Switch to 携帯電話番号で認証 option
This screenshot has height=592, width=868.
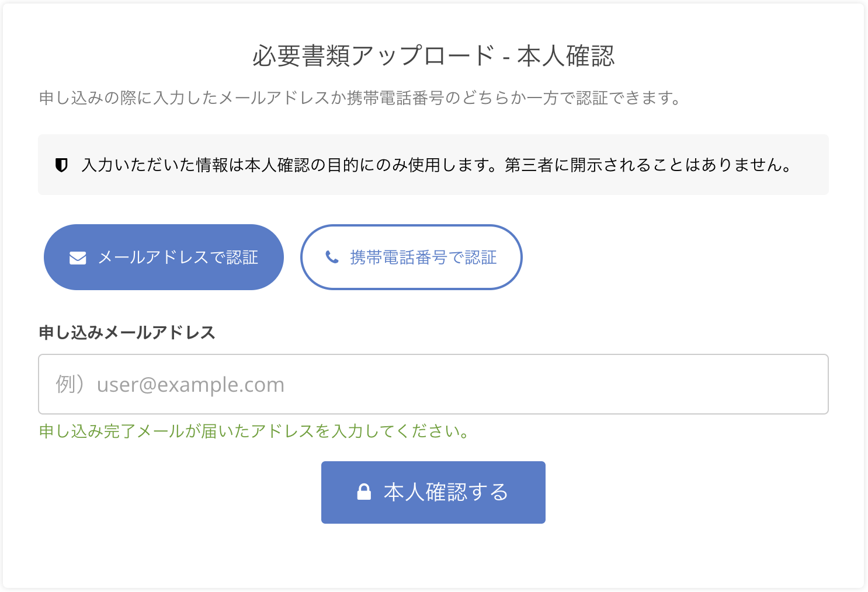pos(411,257)
